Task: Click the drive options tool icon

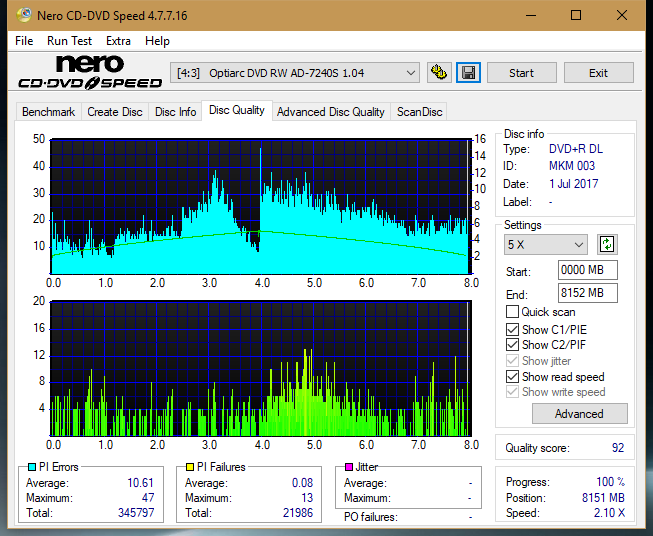Action: [439, 73]
